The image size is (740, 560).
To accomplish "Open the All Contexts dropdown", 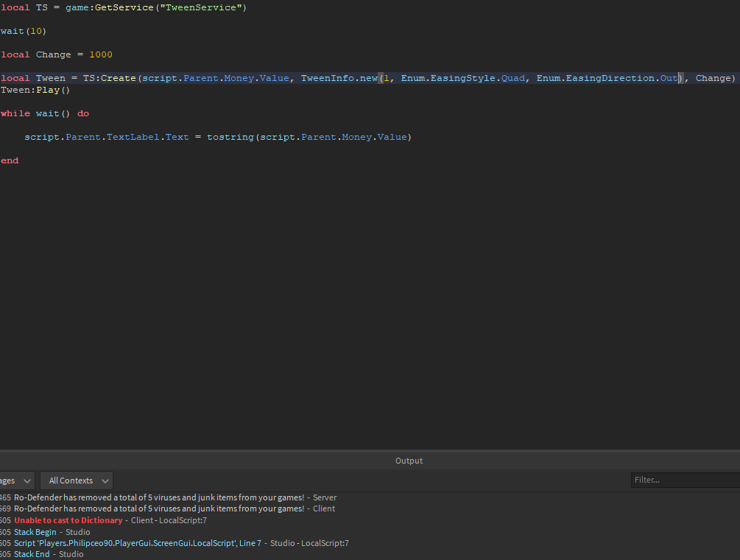I will (77, 481).
